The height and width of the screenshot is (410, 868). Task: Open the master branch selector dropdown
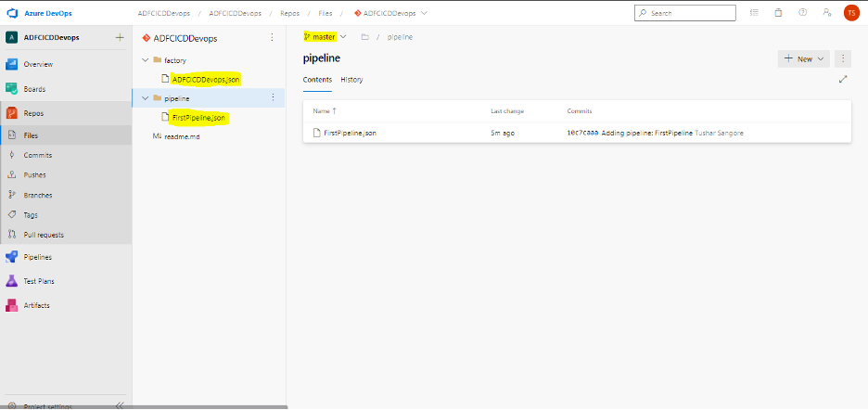tap(325, 37)
